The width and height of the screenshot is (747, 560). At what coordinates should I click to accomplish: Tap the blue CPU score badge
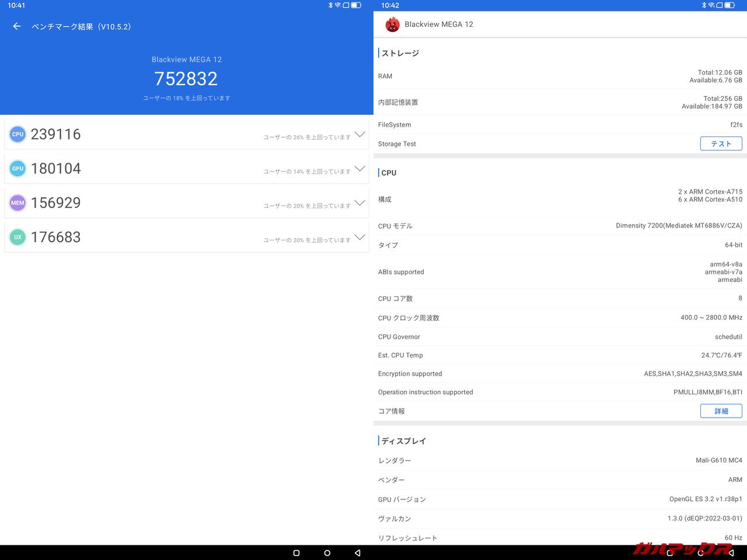click(18, 134)
